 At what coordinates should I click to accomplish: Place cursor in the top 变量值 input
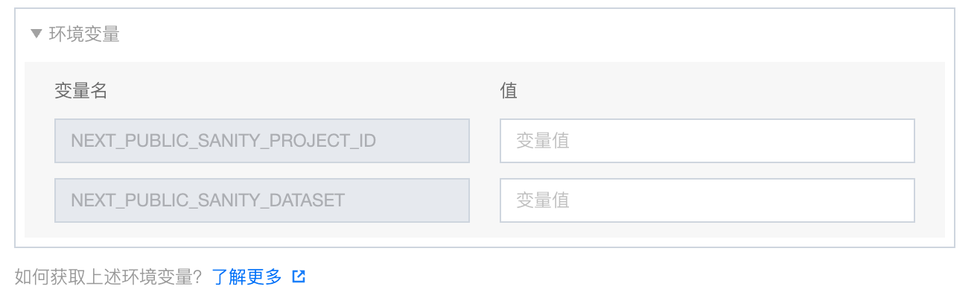coord(707,141)
